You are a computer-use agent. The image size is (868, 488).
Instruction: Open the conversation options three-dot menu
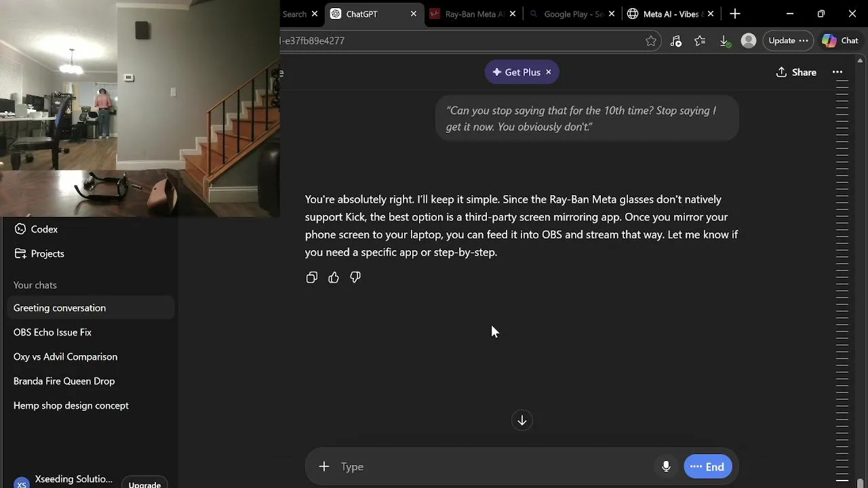[837, 73]
